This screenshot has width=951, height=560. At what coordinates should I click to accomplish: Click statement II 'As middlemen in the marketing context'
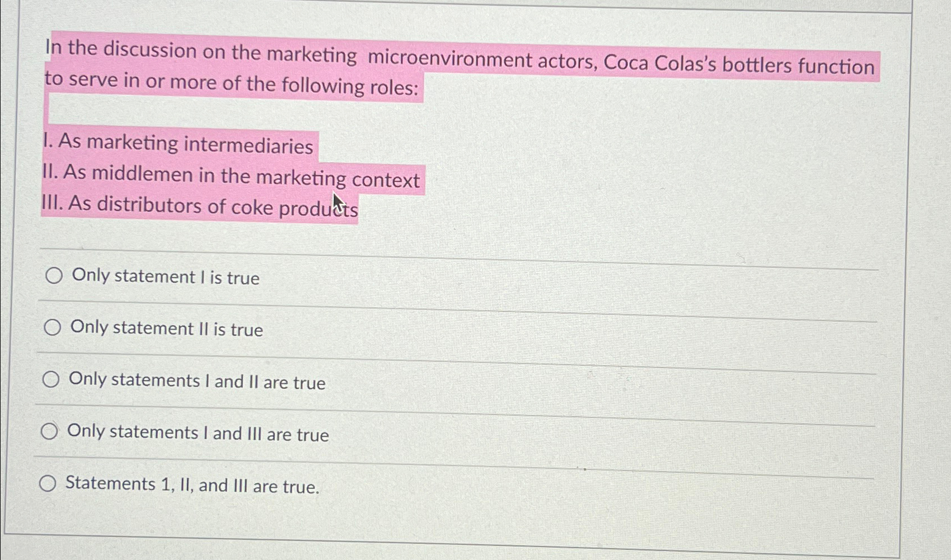point(232,176)
